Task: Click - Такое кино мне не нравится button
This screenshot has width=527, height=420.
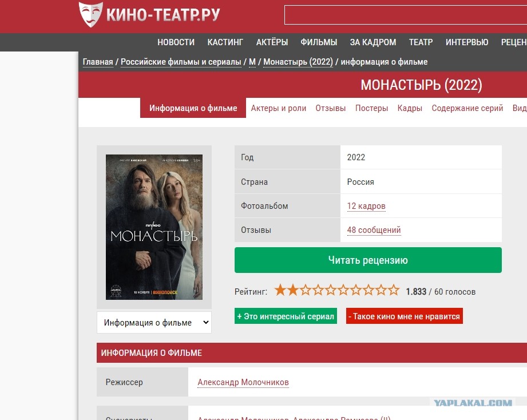Action: coord(405,316)
